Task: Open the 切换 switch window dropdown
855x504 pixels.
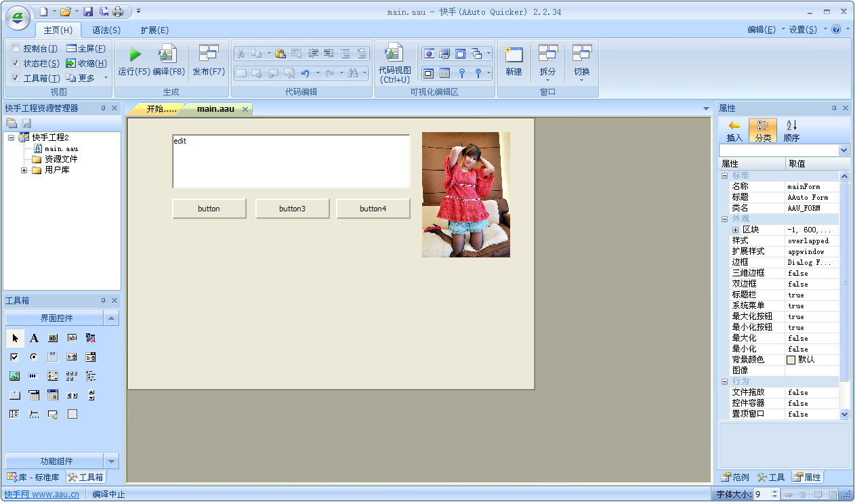Action: [x=581, y=62]
